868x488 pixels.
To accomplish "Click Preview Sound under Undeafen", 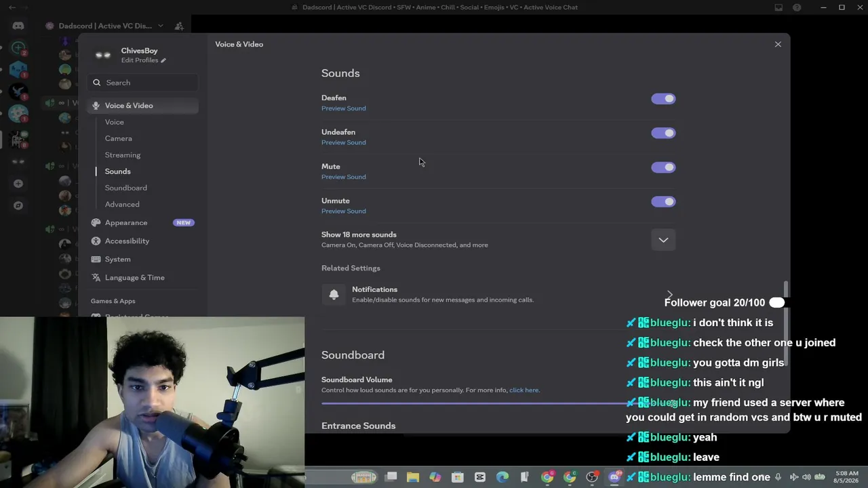I will coord(344,142).
